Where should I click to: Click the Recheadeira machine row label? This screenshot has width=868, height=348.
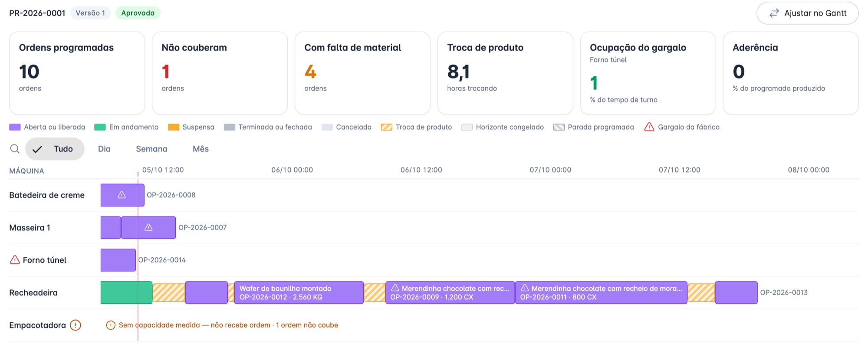click(x=33, y=292)
